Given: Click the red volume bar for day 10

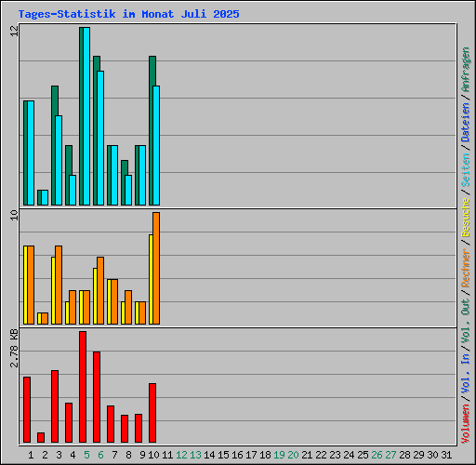Looking at the screenshot, I should (x=152, y=413).
